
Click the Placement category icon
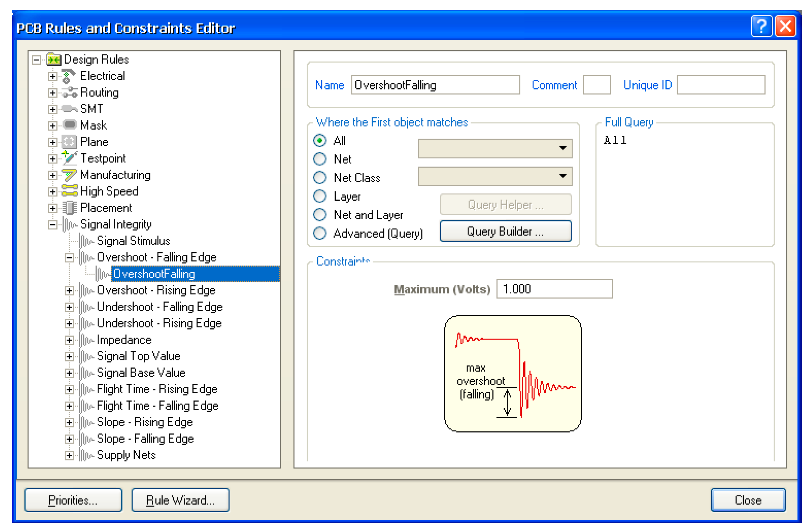pyautogui.click(x=69, y=208)
